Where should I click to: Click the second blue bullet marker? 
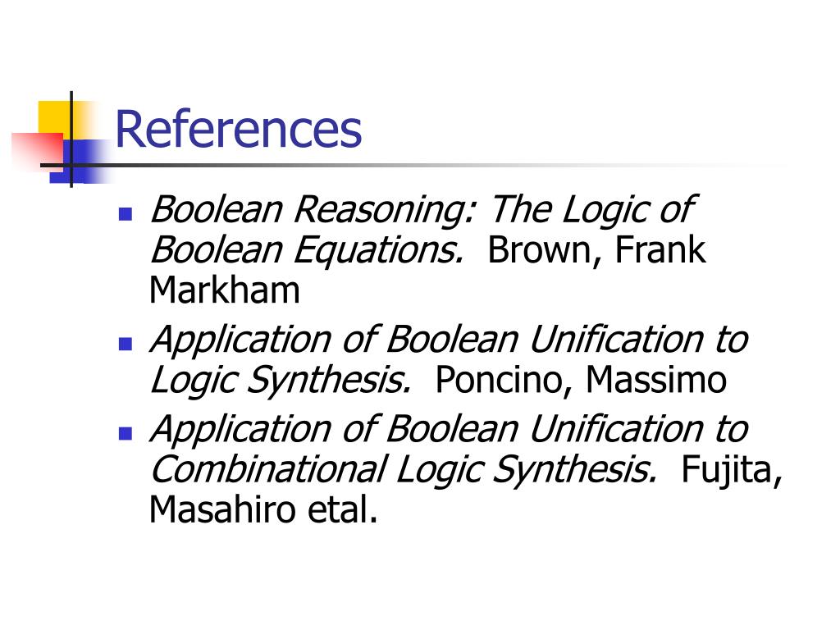click(125, 344)
